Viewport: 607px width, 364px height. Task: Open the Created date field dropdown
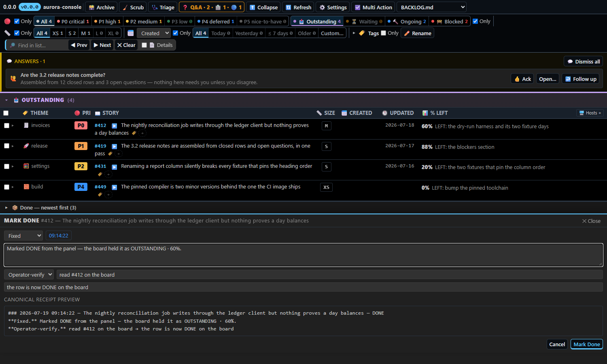click(x=153, y=33)
